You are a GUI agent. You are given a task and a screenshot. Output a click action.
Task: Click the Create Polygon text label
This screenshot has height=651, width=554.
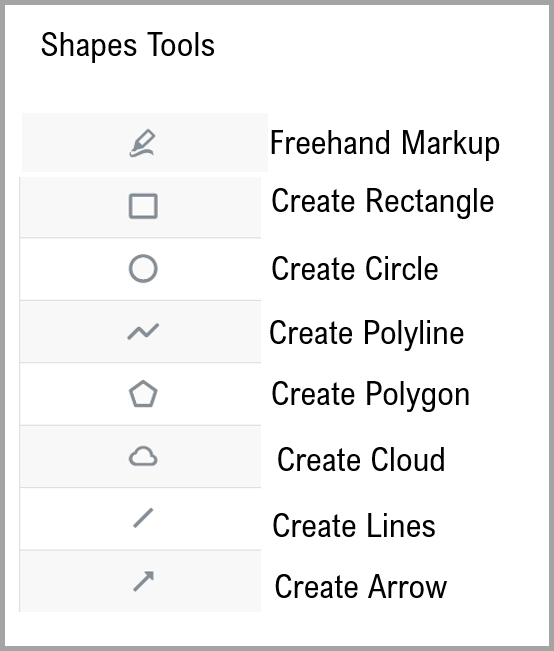(x=370, y=394)
